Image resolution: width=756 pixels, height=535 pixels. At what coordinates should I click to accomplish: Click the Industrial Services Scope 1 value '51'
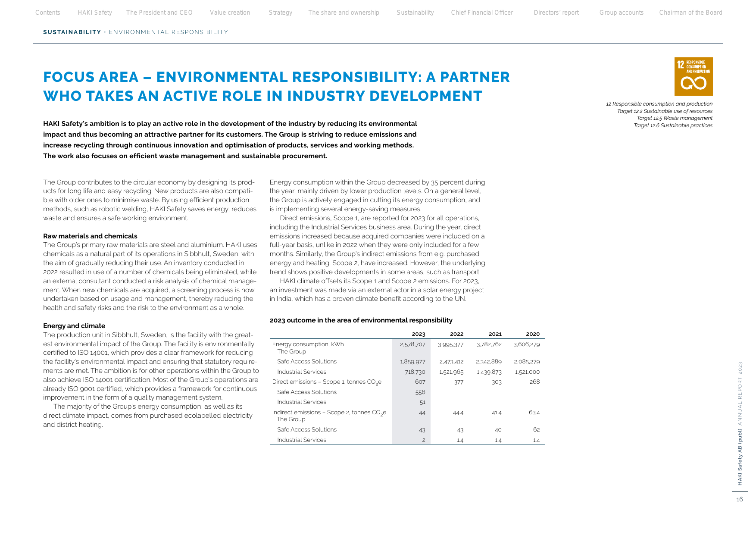coord(422,402)
